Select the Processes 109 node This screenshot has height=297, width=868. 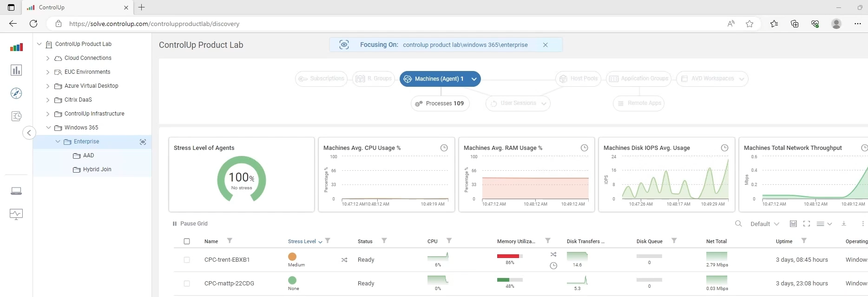[440, 103]
